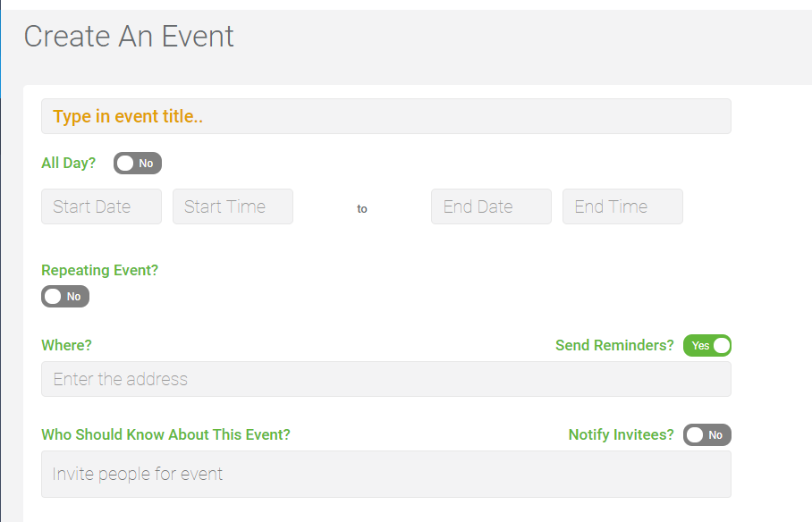Click the 'Notify Invitees?' label text
Image resolution: width=812 pixels, height=522 pixels.
621,434
